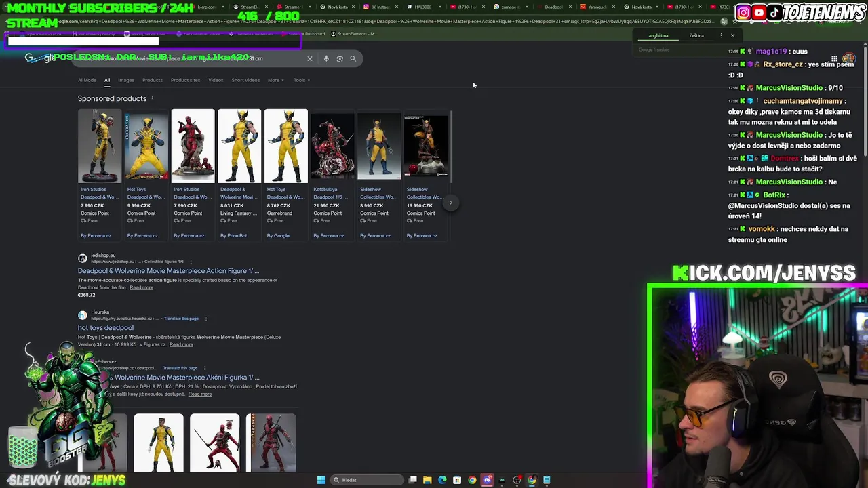Open Google apps grid icon
868x488 pixels.
[834, 58]
